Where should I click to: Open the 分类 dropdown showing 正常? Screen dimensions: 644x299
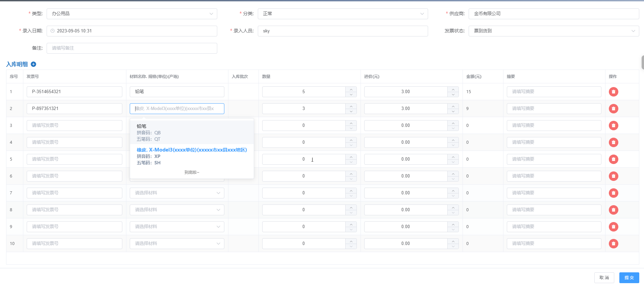pos(343,14)
